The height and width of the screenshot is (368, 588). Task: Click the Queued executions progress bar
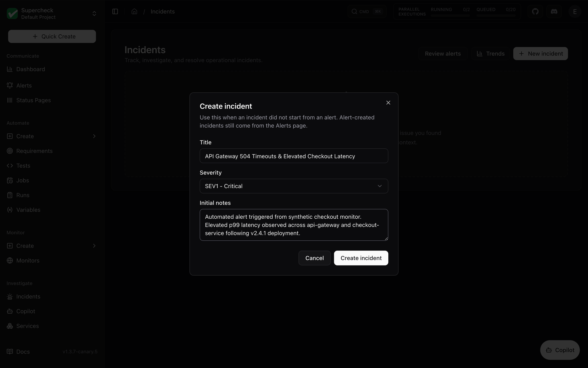click(496, 15)
